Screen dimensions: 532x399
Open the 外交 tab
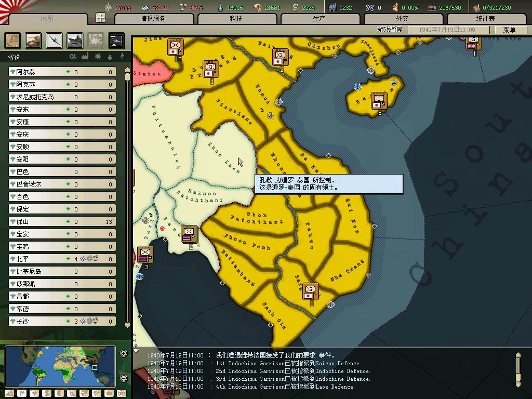point(403,19)
